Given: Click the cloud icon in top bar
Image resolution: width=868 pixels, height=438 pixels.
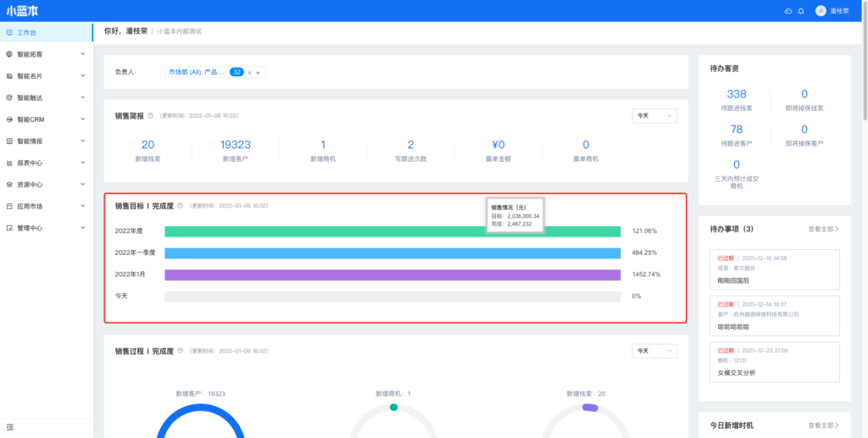Looking at the screenshot, I should [788, 11].
